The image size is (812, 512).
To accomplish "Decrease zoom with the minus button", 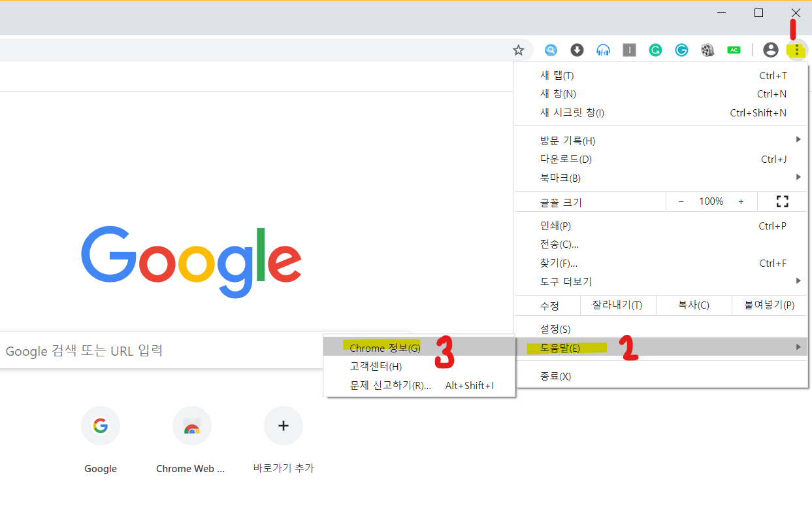I will (x=681, y=201).
